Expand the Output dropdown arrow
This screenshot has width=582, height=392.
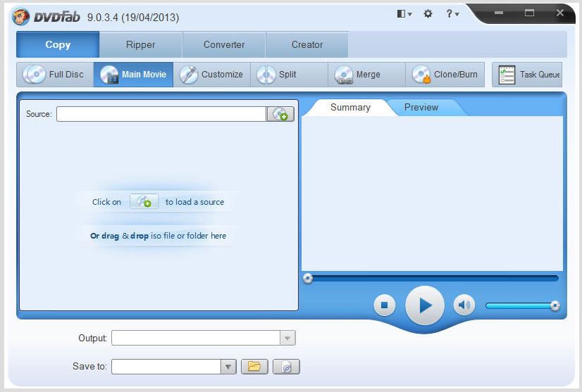(x=287, y=338)
